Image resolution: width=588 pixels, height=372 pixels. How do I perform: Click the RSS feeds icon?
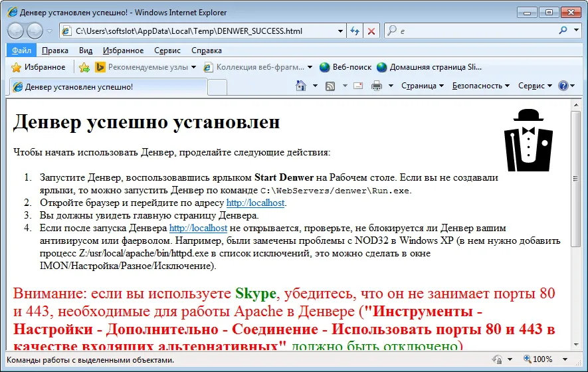coord(330,86)
